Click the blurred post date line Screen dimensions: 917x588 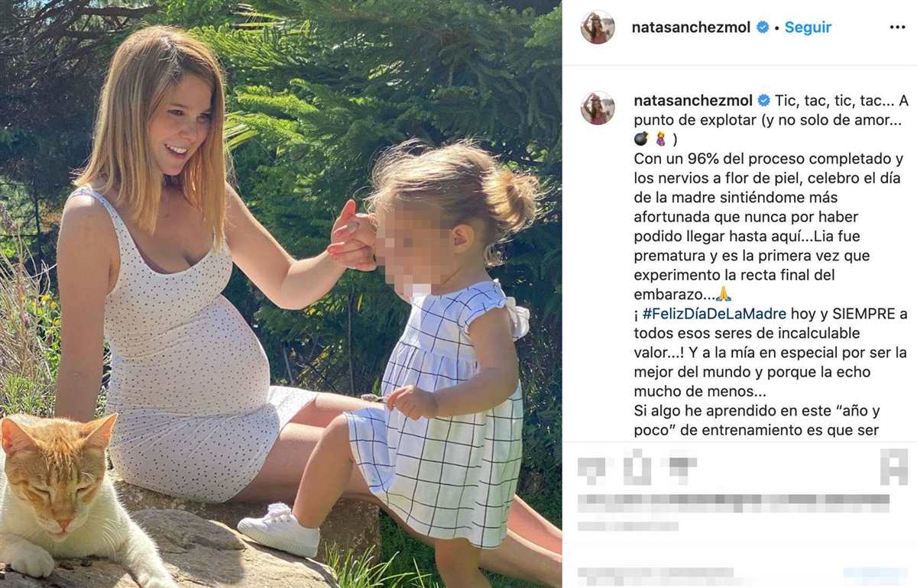[x=628, y=525]
